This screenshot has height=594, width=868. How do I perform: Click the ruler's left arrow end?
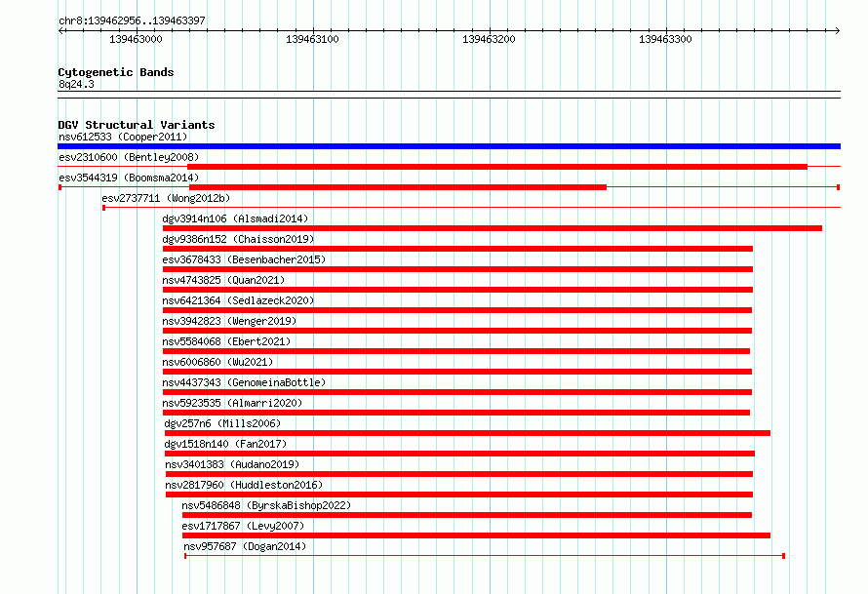[x=60, y=30]
